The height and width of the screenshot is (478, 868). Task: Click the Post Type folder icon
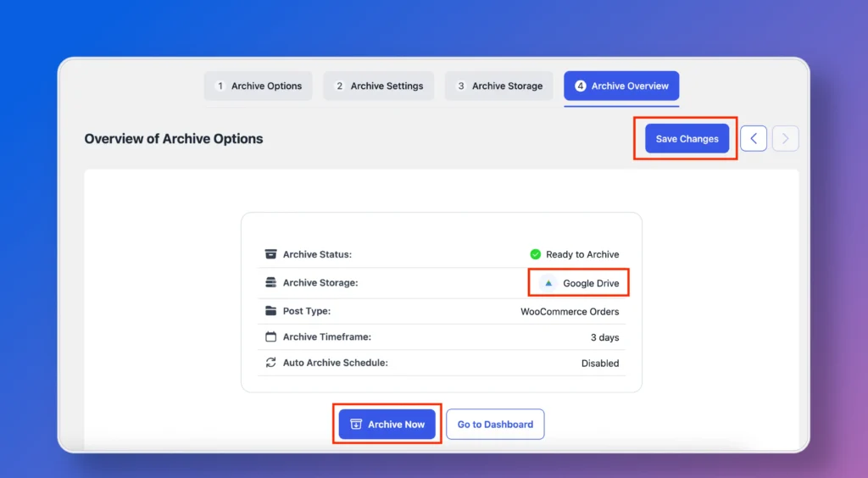(x=270, y=310)
